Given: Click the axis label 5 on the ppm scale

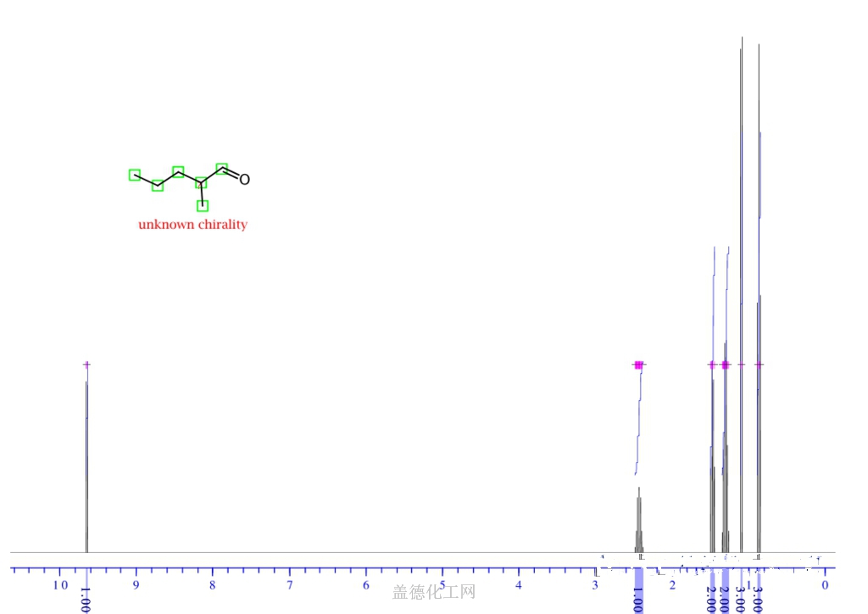Looking at the screenshot, I should pyautogui.click(x=442, y=585).
